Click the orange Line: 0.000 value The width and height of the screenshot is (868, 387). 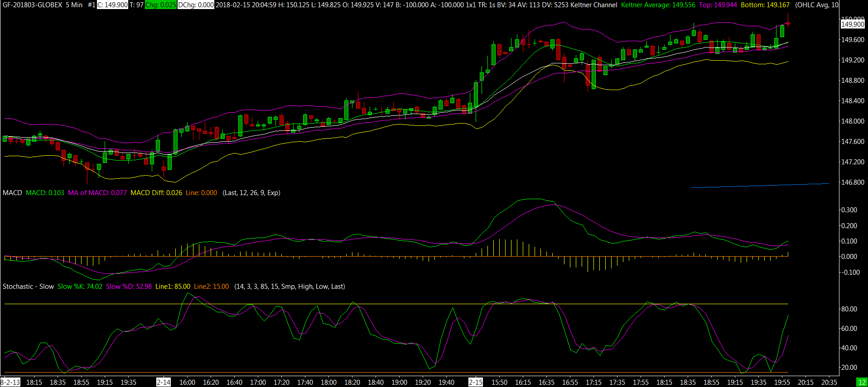tap(201, 193)
